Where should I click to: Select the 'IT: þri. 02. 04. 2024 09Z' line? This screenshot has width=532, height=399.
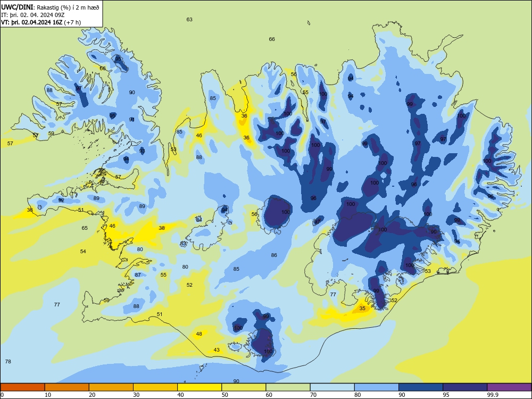tap(33, 15)
